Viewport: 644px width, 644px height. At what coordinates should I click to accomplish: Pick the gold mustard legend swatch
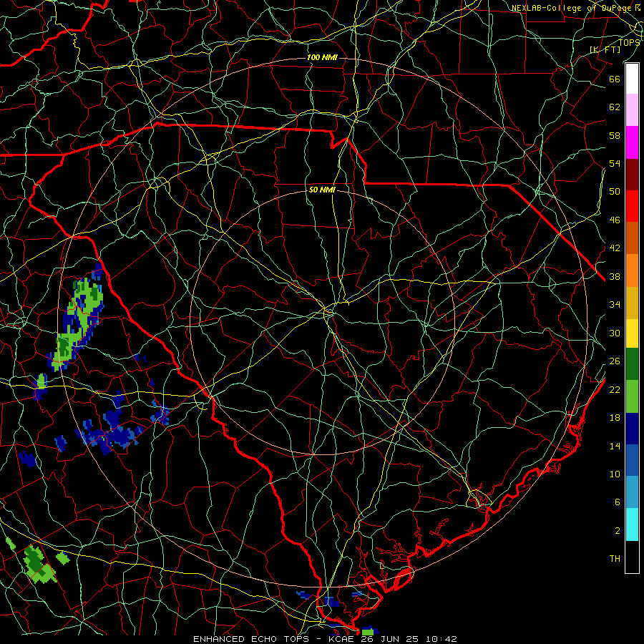coord(632,302)
